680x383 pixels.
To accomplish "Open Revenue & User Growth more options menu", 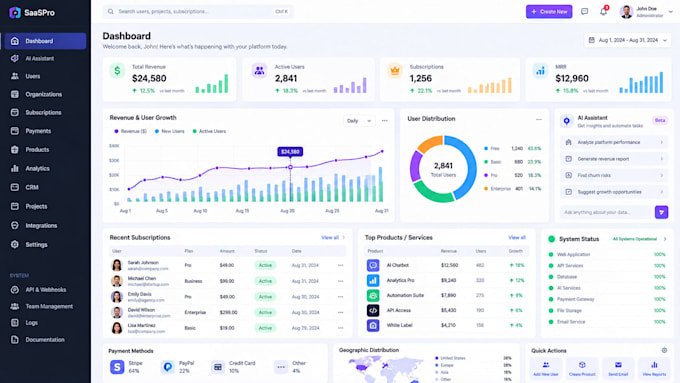I will [x=385, y=121].
